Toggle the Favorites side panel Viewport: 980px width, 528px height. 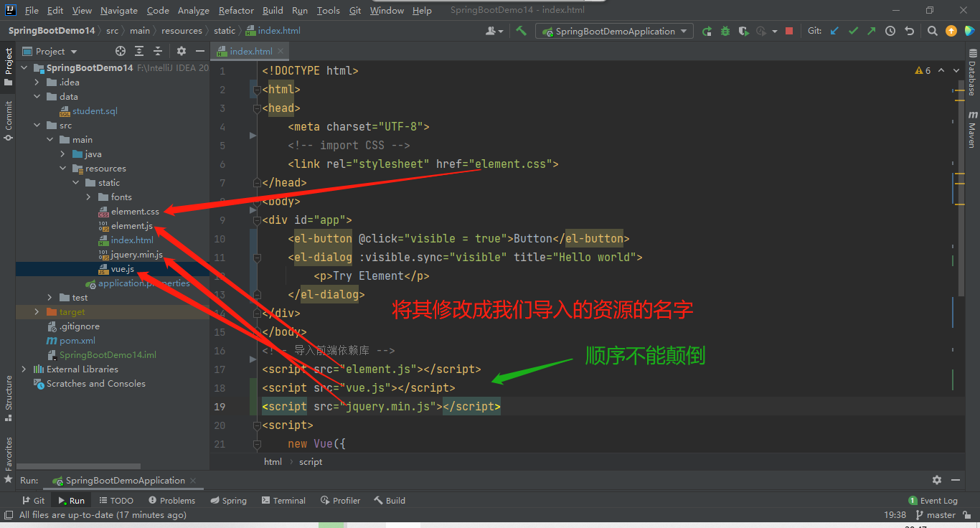[x=8, y=459]
